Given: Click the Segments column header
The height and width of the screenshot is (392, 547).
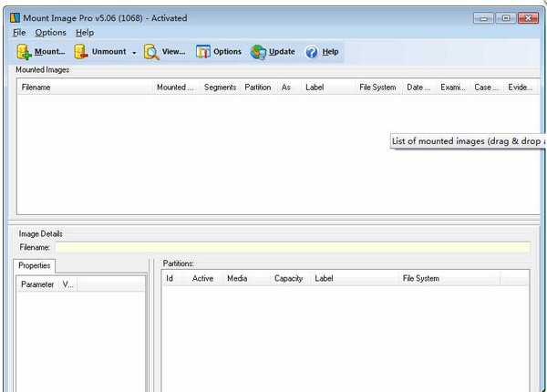Looking at the screenshot, I should [220, 88].
